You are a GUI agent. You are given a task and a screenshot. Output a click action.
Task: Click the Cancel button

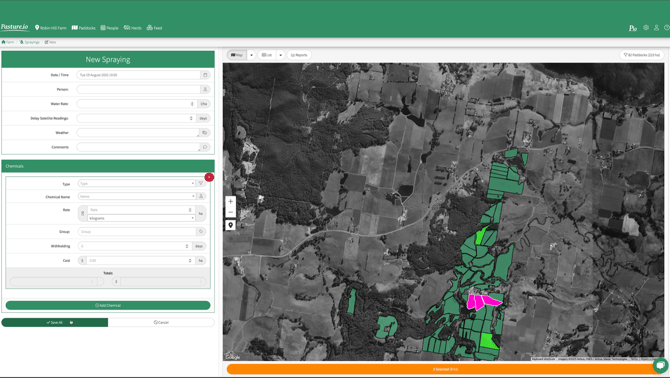tap(161, 322)
